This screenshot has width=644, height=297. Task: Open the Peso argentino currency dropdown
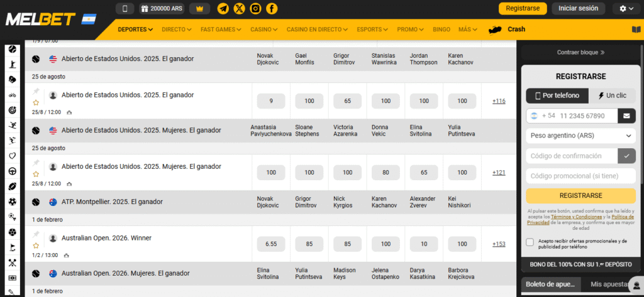[580, 136]
